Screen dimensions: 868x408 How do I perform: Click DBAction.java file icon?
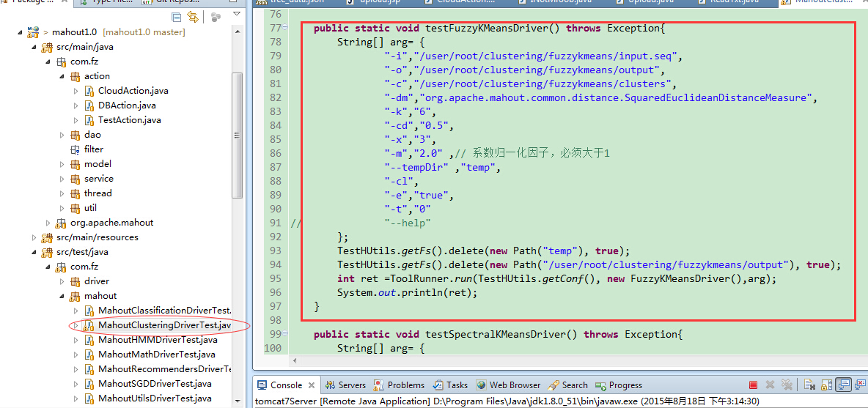coord(89,105)
